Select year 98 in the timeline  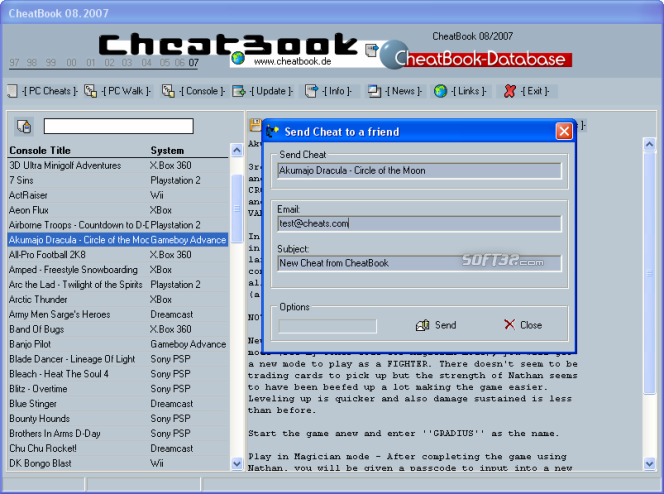[x=32, y=63]
